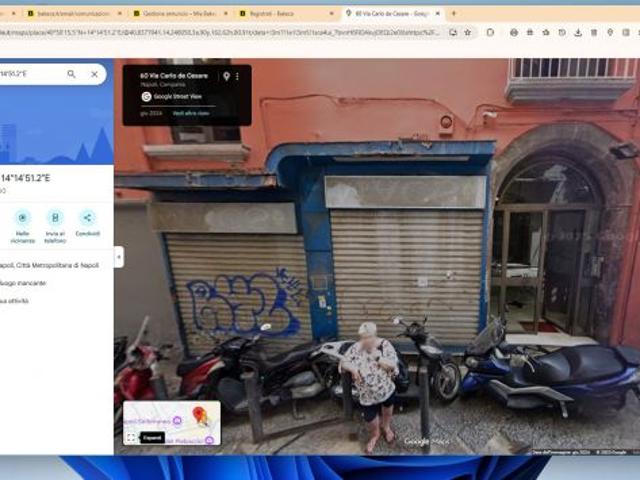Collapse the side panel with the arrow handle

point(118,257)
